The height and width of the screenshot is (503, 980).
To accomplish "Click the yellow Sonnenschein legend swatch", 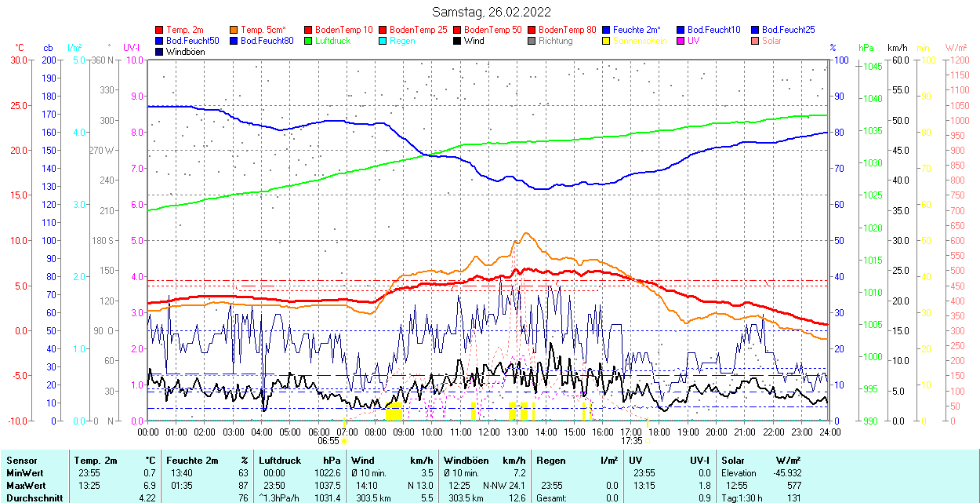I will coord(606,41).
